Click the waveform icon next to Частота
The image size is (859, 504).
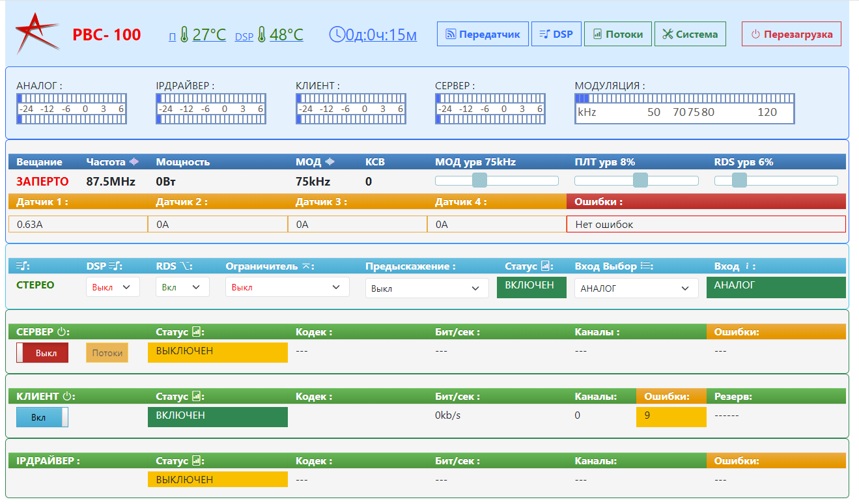click(135, 162)
